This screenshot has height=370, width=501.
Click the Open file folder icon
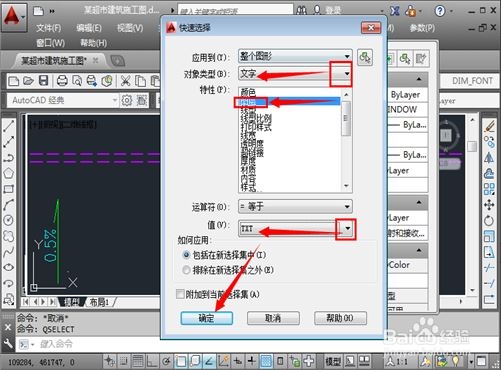(28, 81)
